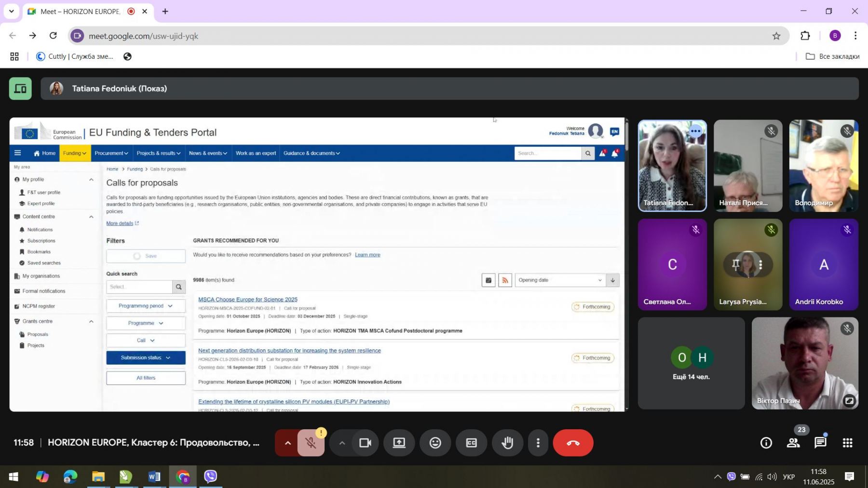Click Viktor's tile picture-in-picture icon
This screenshot has width=868, height=488.
(849, 400)
